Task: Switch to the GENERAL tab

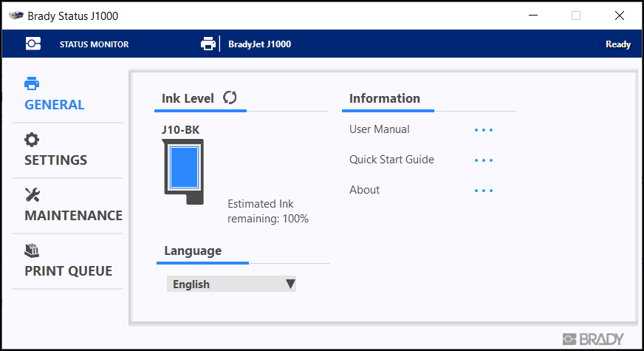Action: click(x=54, y=105)
